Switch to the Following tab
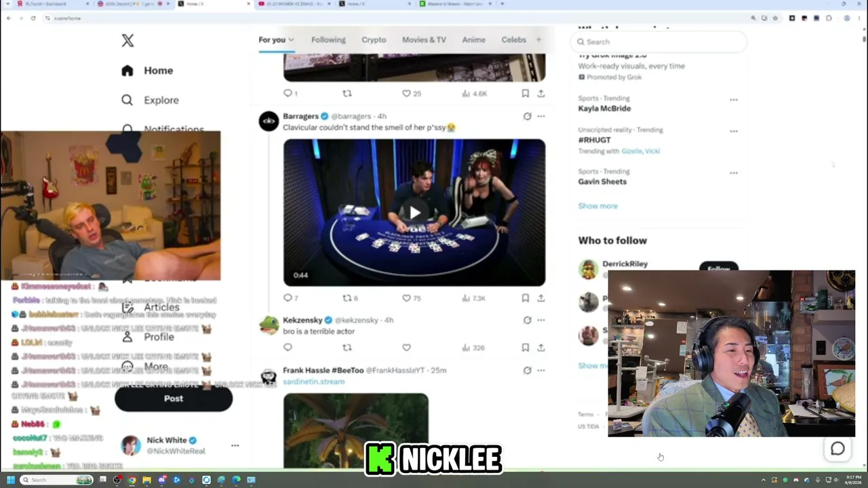Viewport: 868px width, 488px height. pyautogui.click(x=328, y=39)
